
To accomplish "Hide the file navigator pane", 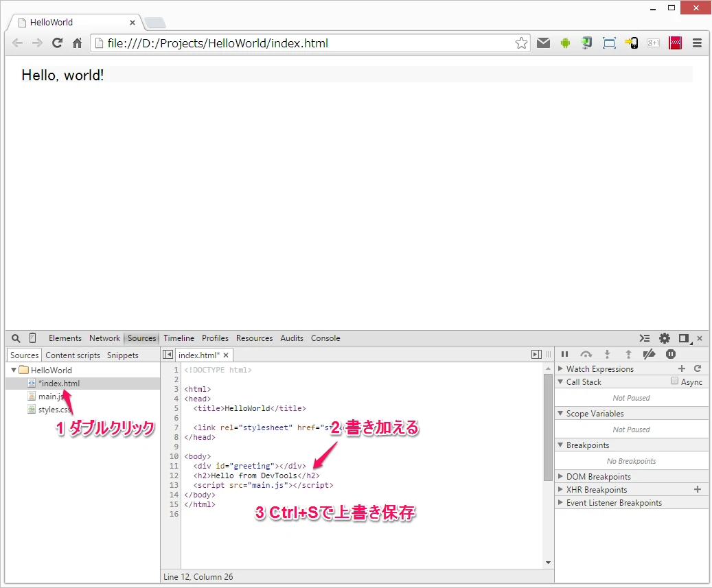I will [168, 355].
